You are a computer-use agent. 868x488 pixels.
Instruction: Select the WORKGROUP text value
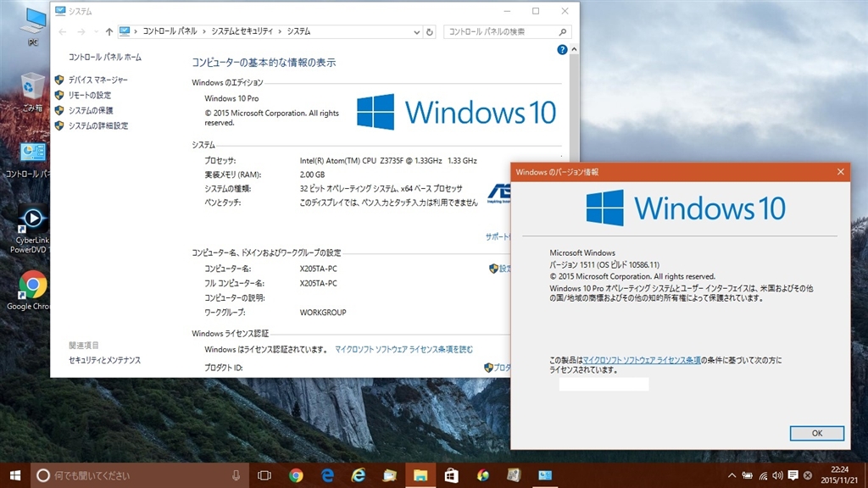pos(323,313)
